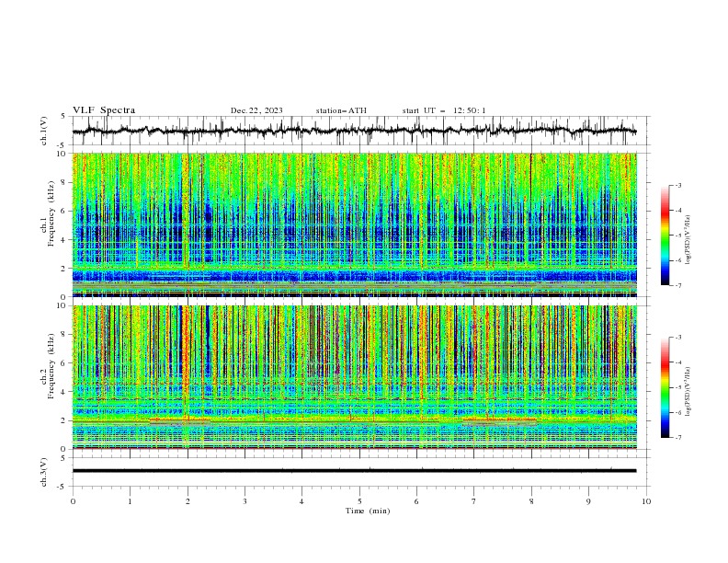Click the "VLF Spectra" title text

pyautogui.click(x=104, y=110)
